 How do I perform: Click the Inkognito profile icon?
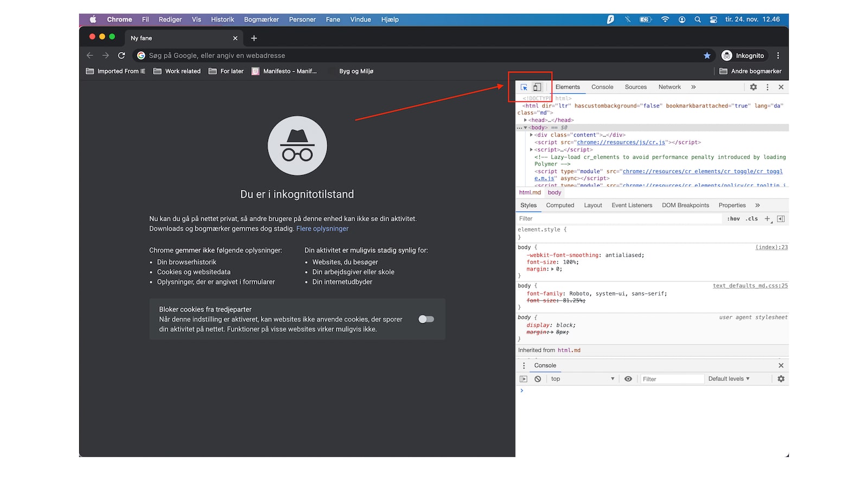726,55
